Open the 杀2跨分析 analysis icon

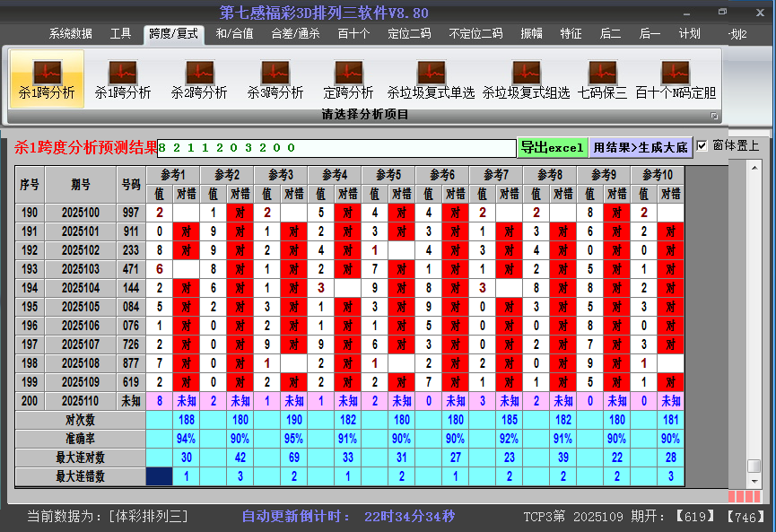click(x=199, y=79)
